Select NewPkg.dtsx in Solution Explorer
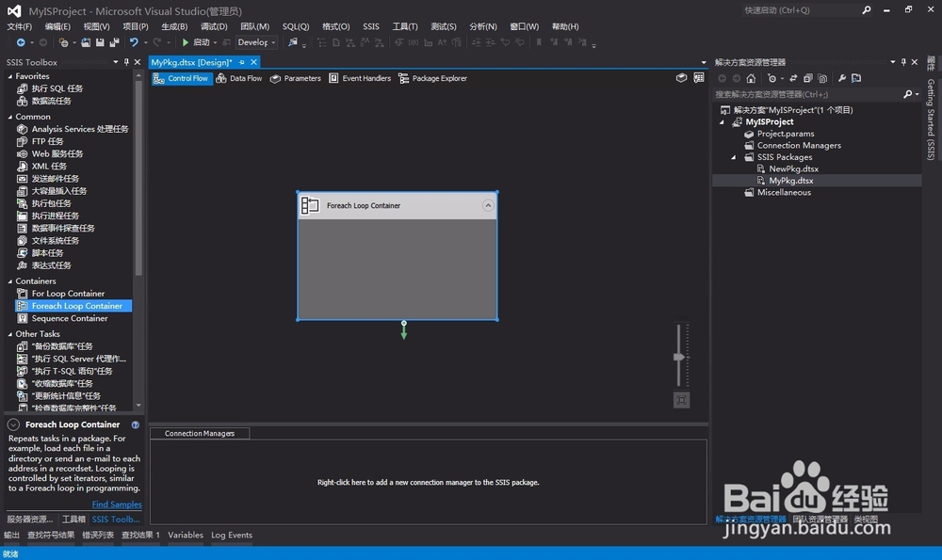Viewport: 942px width, 560px height. pyautogui.click(x=793, y=169)
